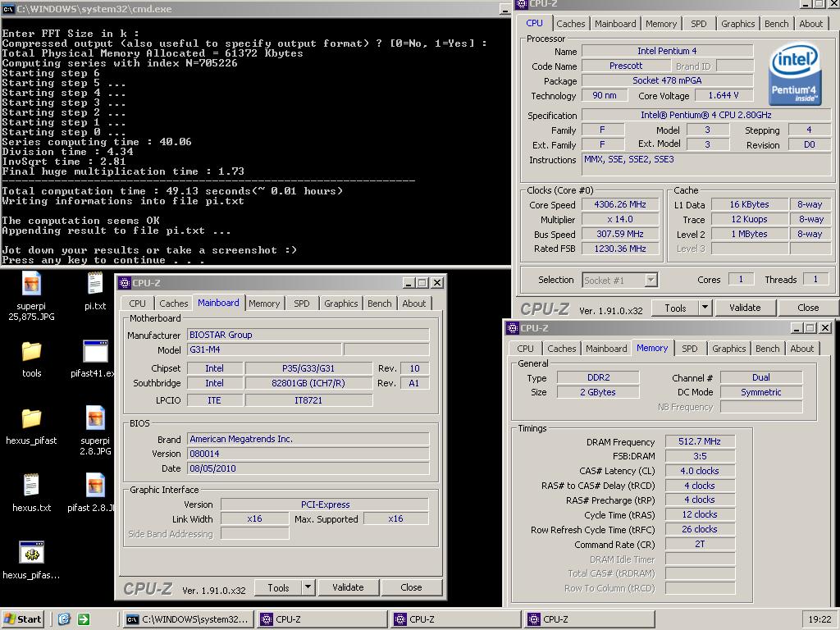This screenshot has height=630, width=840.
Task: Open Bench tab in Memory window
Action: (x=767, y=348)
